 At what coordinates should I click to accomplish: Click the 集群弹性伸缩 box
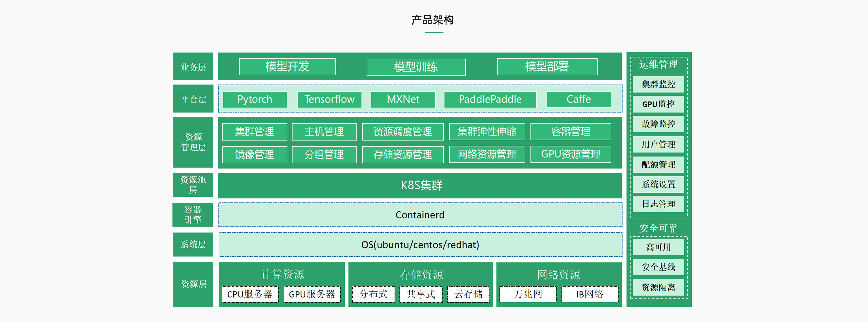487,132
